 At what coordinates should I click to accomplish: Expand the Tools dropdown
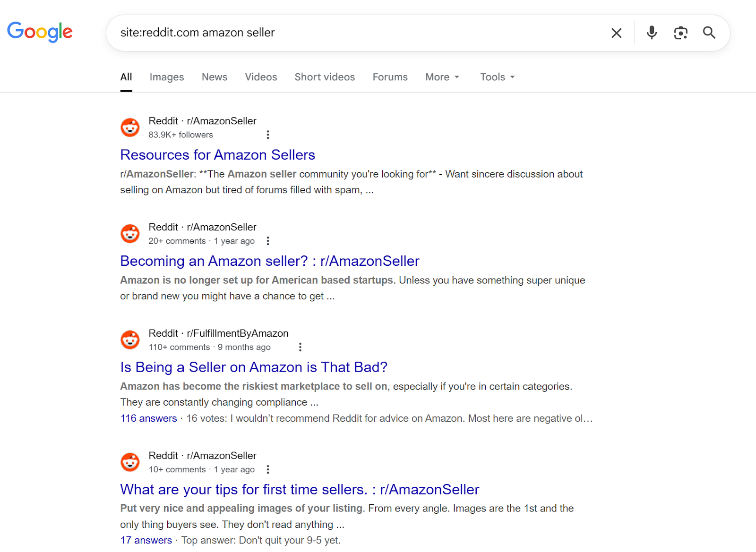(497, 77)
